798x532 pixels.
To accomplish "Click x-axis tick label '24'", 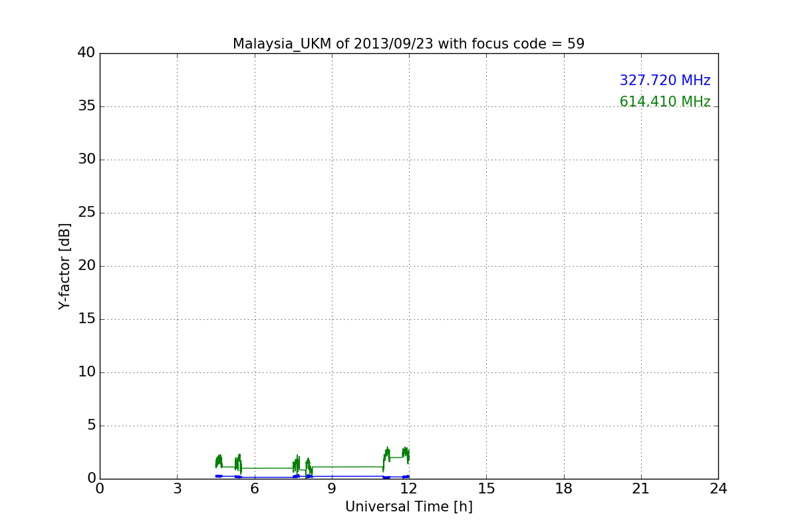I will click(718, 489).
